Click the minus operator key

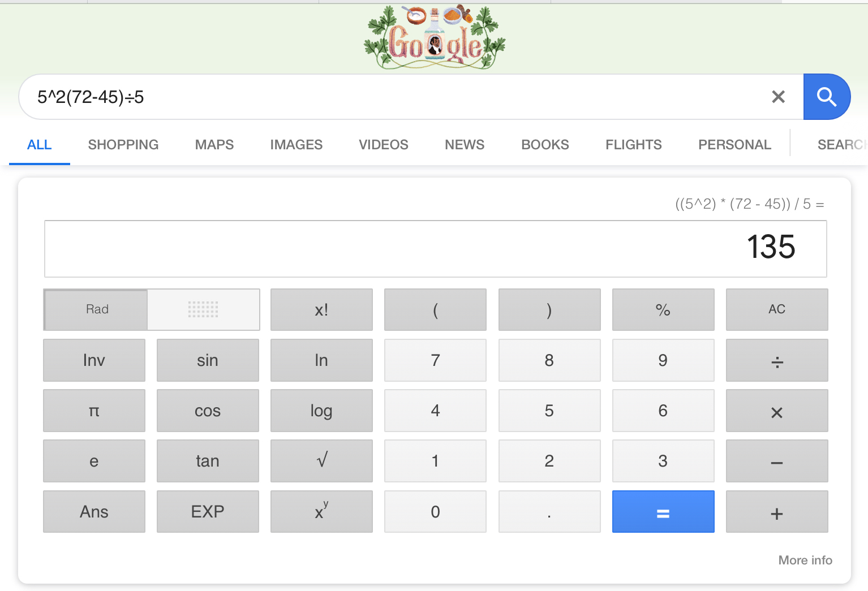[777, 461]
